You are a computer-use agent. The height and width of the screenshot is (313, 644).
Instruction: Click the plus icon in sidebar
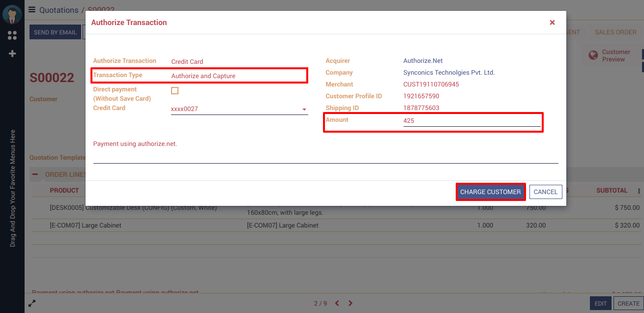[x=12, y=54]
